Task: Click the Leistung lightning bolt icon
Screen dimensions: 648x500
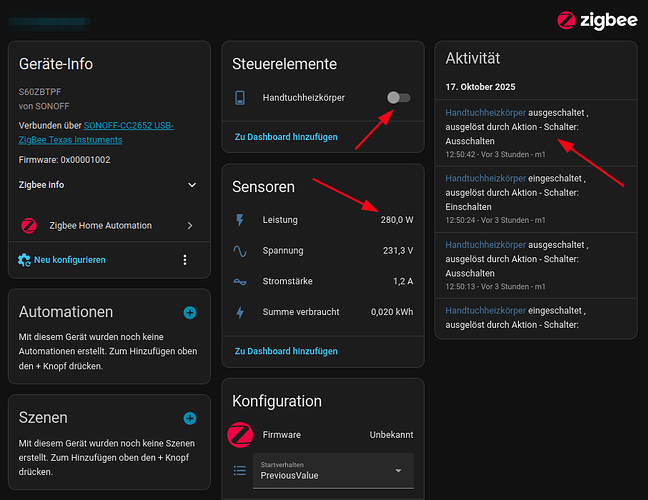Action: (239, 220)
